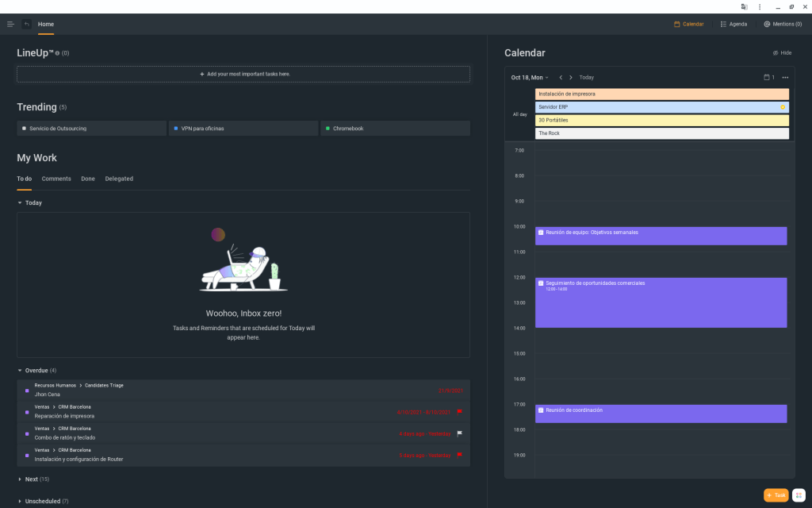This screenshot has width=812, height=508.
Task: Open the calendar three-dots options menu
Action: (785, 77)
